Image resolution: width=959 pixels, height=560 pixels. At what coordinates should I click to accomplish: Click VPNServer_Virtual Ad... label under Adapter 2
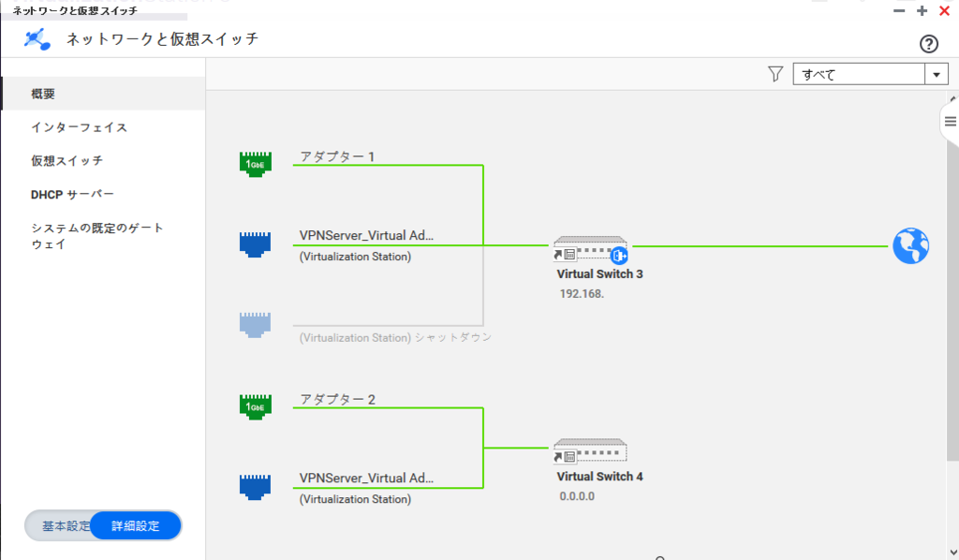pos(366,479)
